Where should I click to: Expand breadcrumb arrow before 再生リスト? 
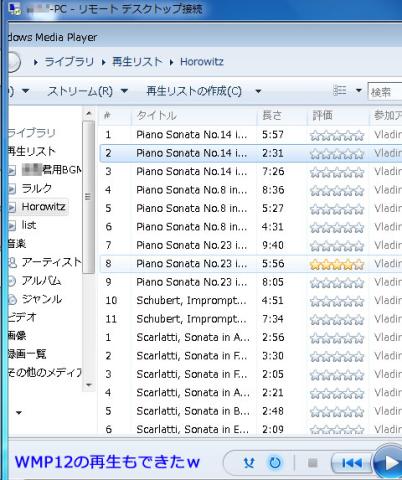[104, 62]
